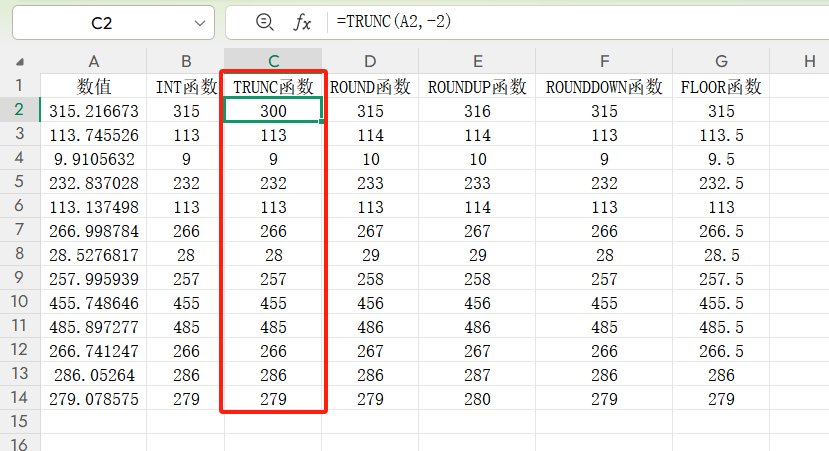Click cell containing 266.741247
The width and height of the screenshot is (829, 451).
pos(94,351)
